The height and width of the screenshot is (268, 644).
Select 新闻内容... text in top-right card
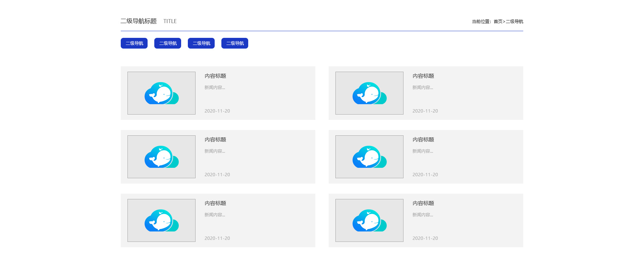tap(423, 87)
